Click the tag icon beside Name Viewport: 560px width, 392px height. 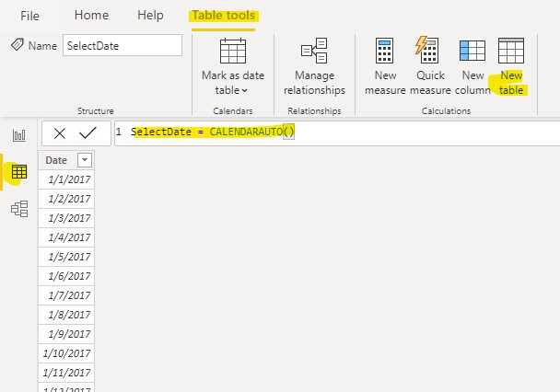(17, 45)
